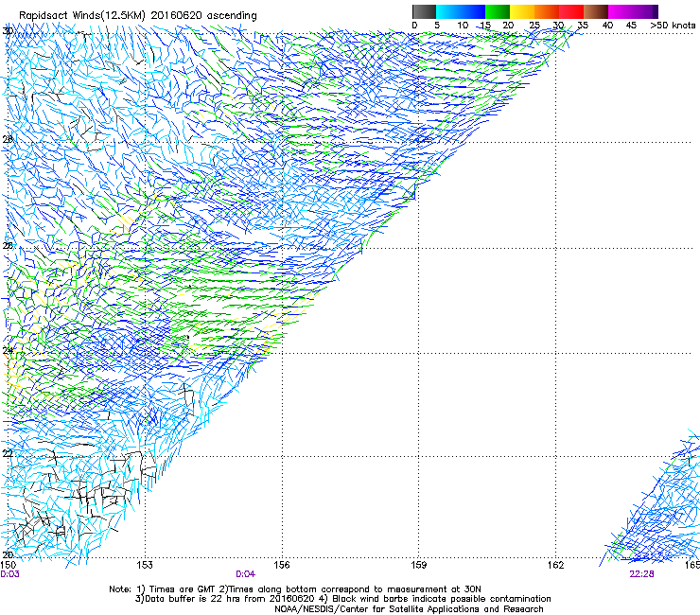Click the purple time stamp 22:28
700x615 pixels.
point(641,574)
